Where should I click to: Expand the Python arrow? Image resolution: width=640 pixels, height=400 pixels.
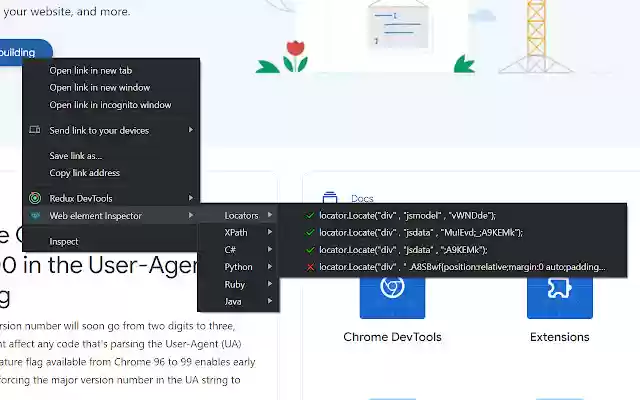[270, 267]
